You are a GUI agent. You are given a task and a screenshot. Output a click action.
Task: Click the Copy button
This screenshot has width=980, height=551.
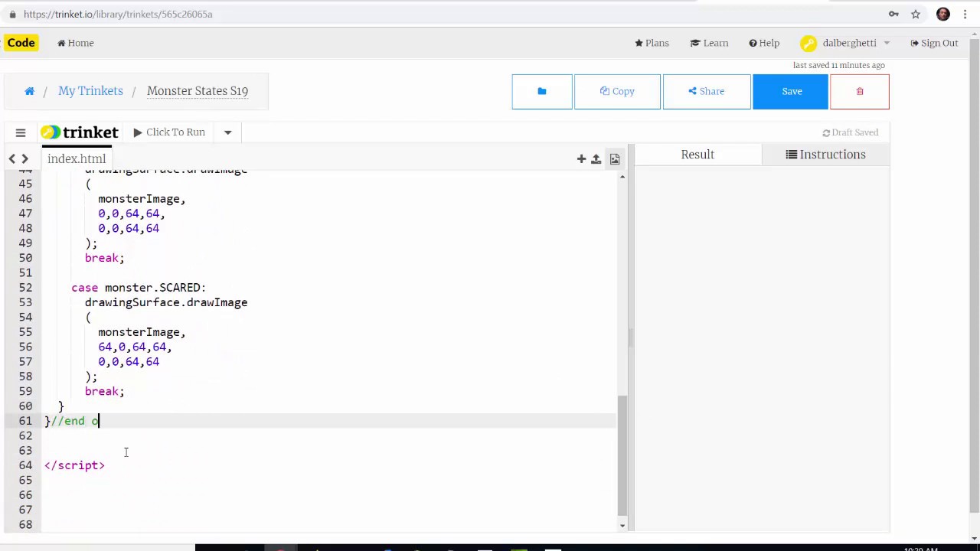coord(617,92)
